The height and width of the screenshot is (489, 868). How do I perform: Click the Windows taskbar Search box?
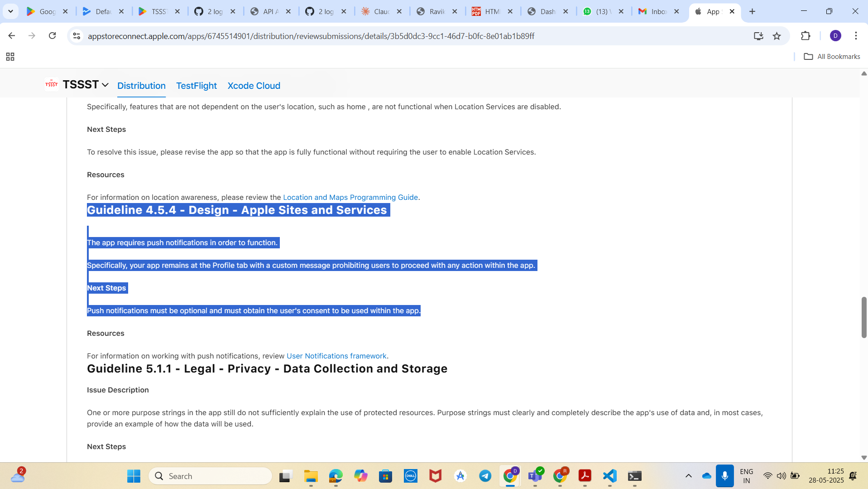tap(211, 476)
